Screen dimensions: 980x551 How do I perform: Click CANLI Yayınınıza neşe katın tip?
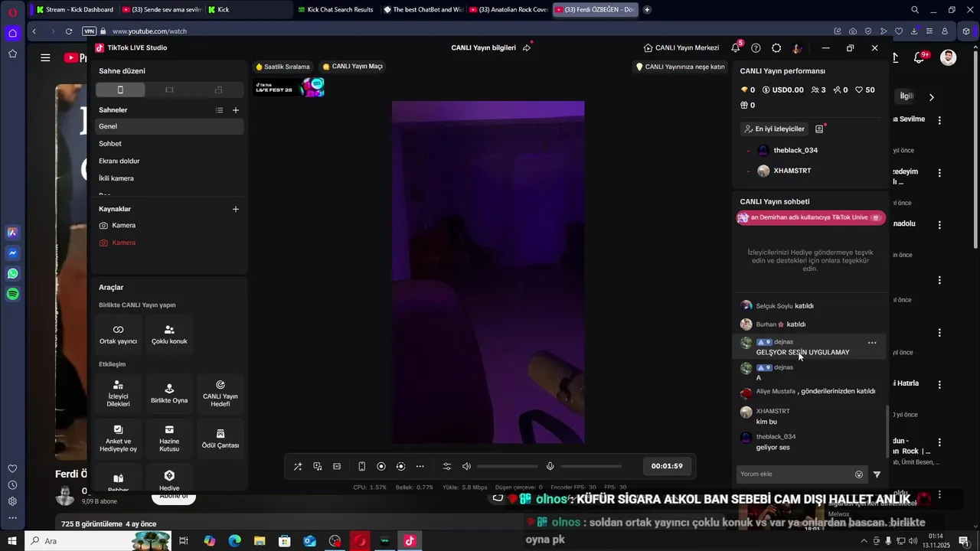point(681,67)
